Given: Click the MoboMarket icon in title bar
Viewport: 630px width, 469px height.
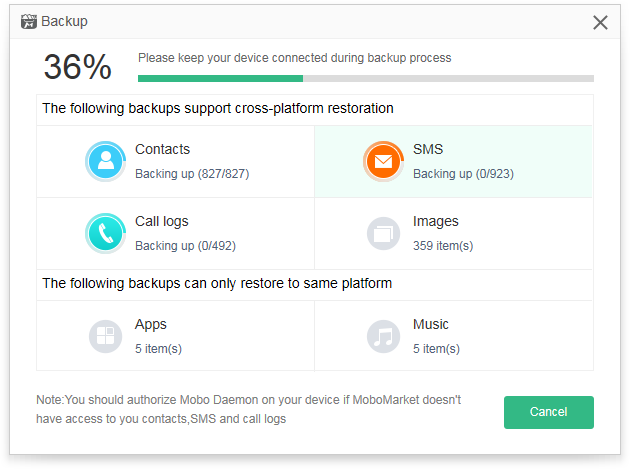Looking at the screenshot, I should (x=29, y=21).
